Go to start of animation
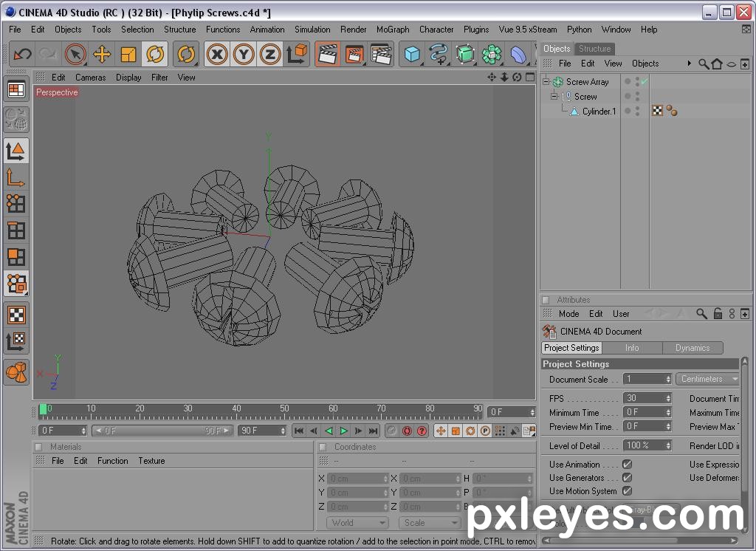The image size is (756, 551). pos(299,431)
